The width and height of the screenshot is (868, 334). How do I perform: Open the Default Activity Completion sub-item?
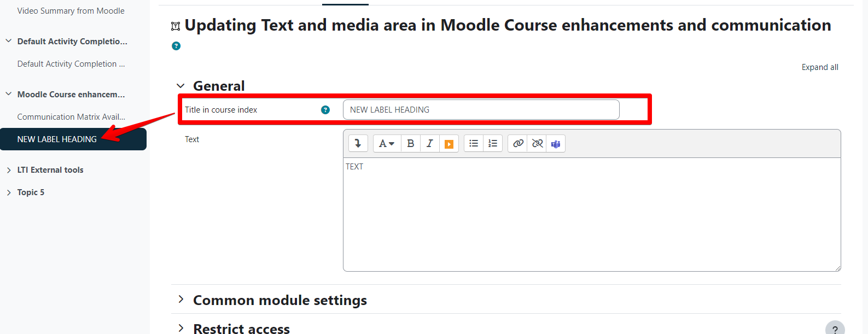click(71, 64)
